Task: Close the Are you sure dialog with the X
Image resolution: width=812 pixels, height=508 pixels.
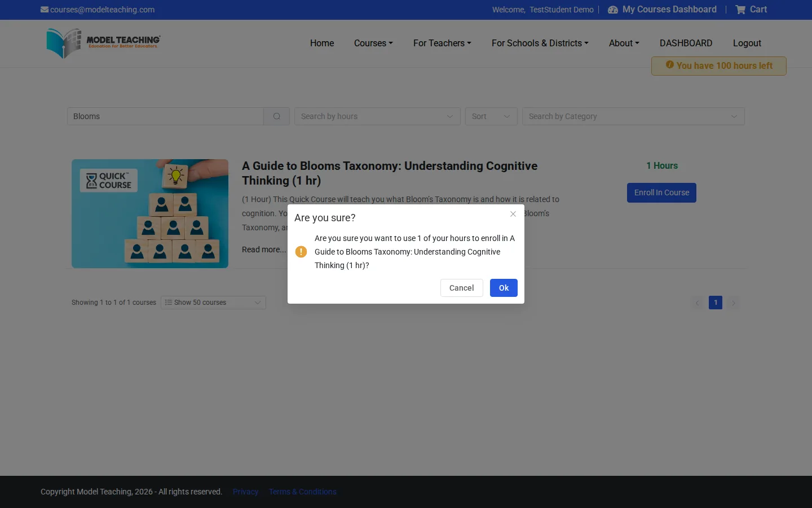Action: (513, 214)
